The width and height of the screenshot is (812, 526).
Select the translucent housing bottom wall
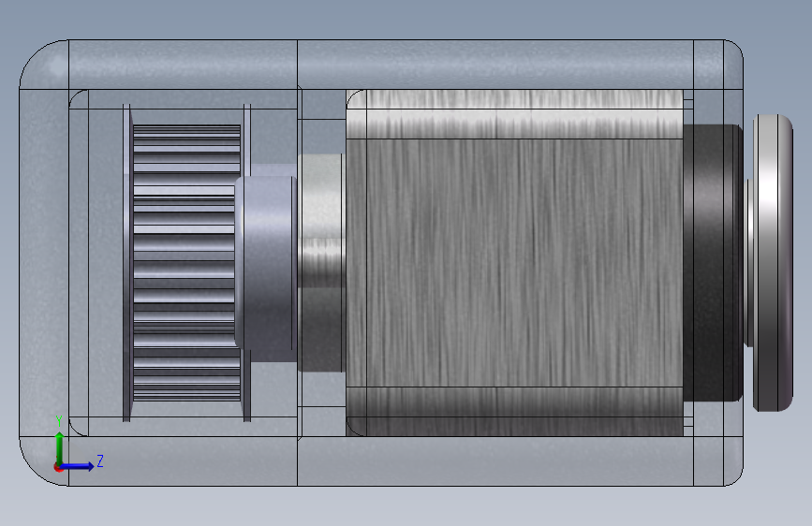tap(380, 461)
